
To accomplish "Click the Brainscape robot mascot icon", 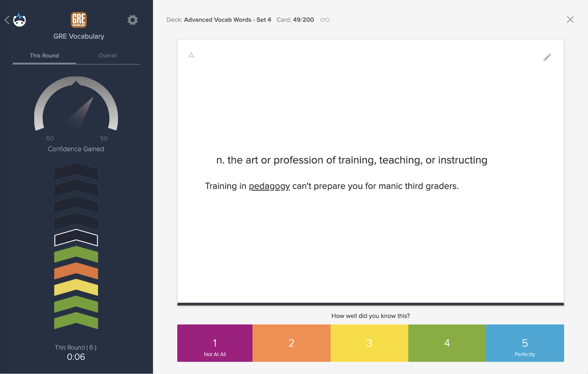I will (19, 20).
